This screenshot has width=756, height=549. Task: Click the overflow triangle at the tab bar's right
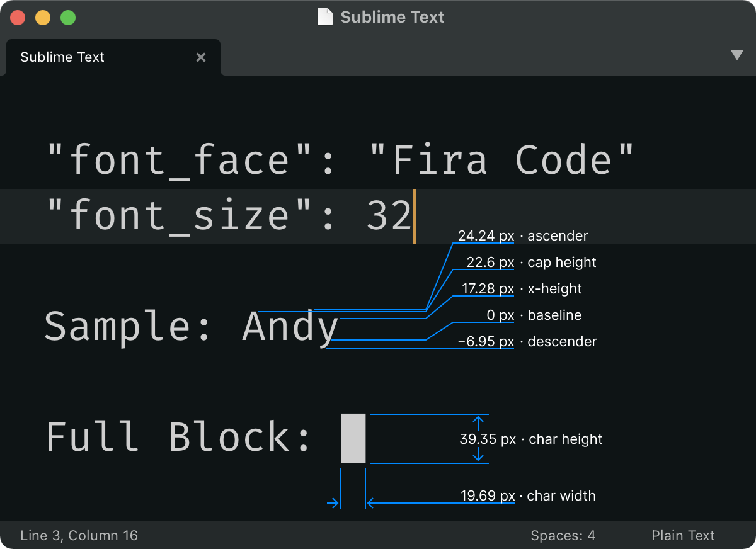pos(736,55)
